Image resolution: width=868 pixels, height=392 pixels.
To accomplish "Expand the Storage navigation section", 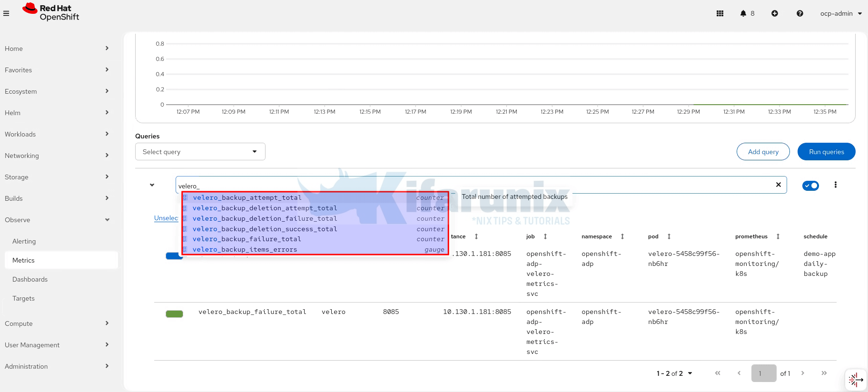I will (x=57, y=177).
